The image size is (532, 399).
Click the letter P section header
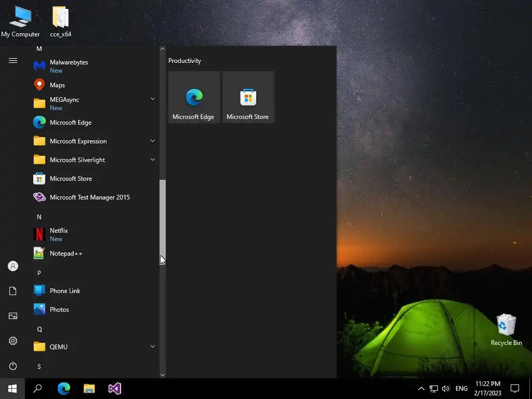coord(39,273)
